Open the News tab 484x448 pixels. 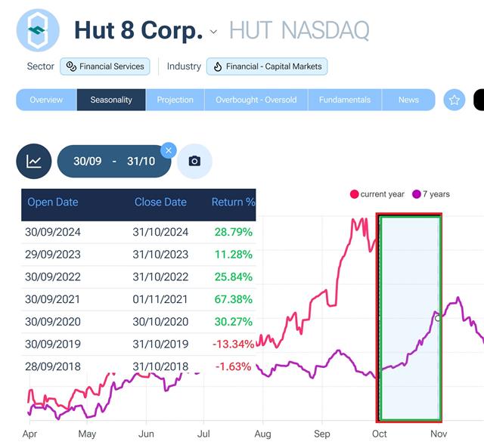408,100
